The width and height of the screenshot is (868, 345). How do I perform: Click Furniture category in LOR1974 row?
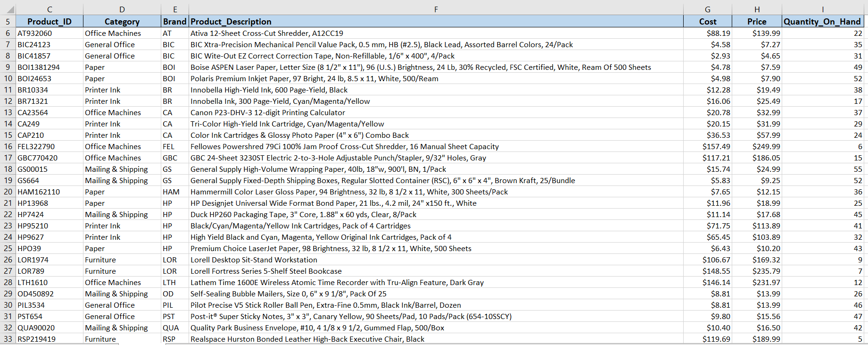[122, 260]
